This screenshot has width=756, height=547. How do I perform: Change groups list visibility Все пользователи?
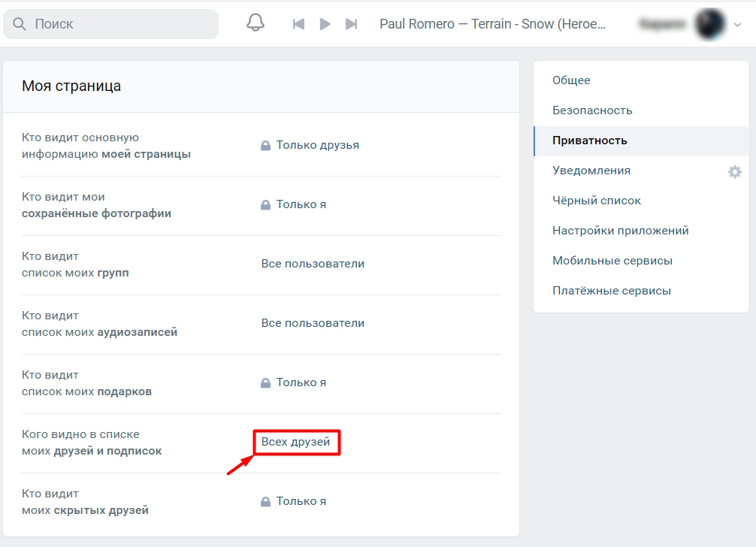[313, 264]
